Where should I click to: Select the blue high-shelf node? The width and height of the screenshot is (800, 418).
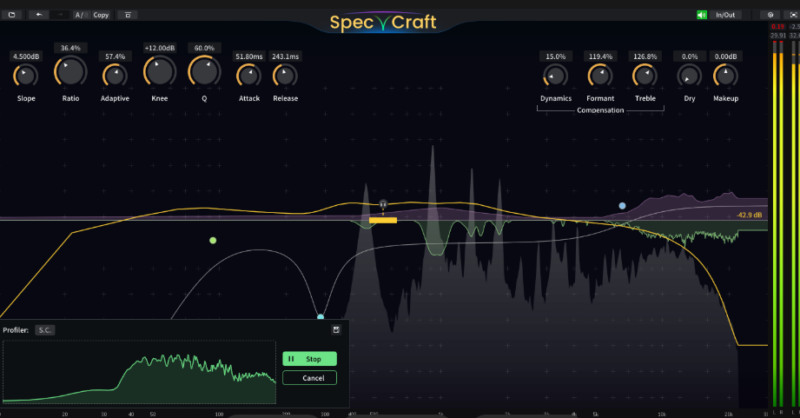tap(622, 206)
